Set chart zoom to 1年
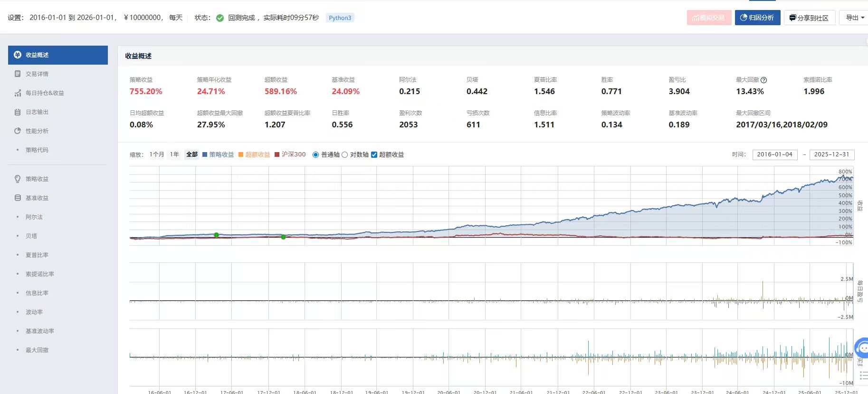The height and width of the screenshot is (394, 868). pyautogui.click(x=174, y=154)
